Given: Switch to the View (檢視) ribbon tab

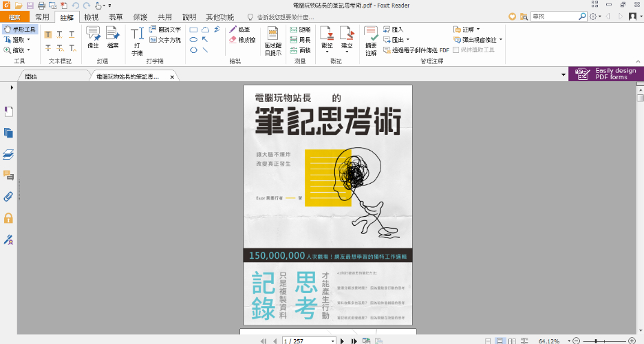Looking at the screenshot, I should point(92,17).
